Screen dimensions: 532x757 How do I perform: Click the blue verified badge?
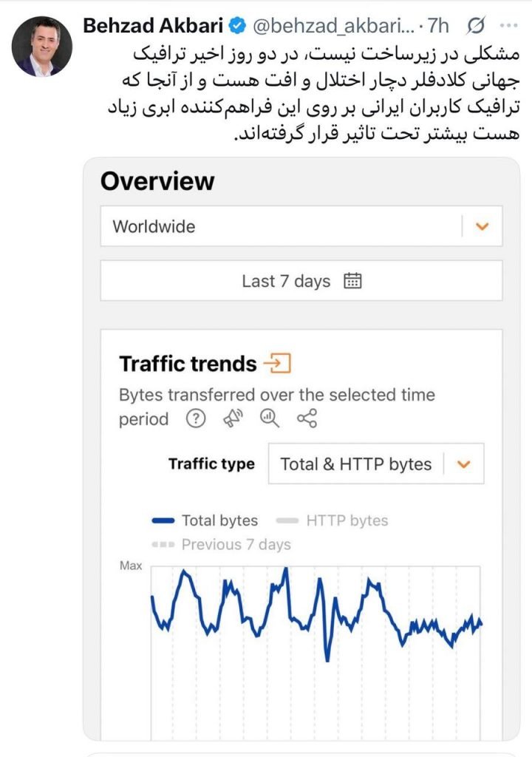tap(236, 26)
